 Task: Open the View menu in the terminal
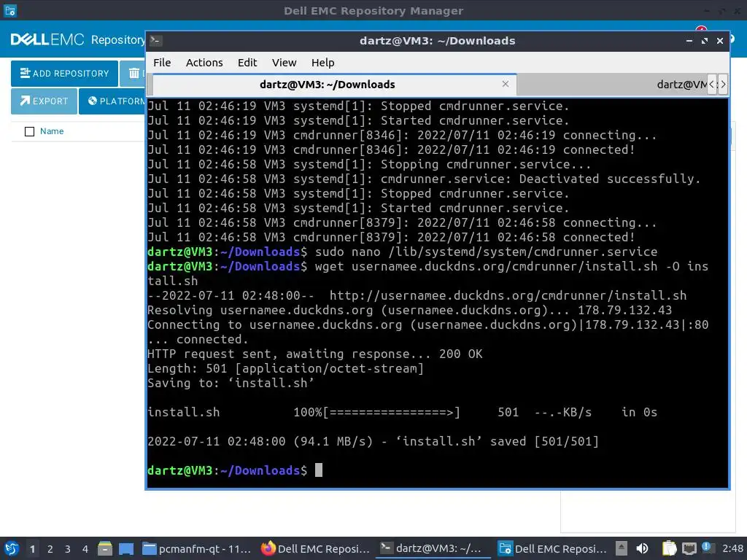(284, 63)
